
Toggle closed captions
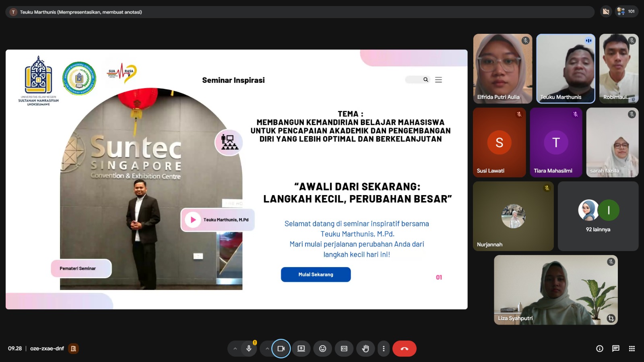(x=344, y=349)
